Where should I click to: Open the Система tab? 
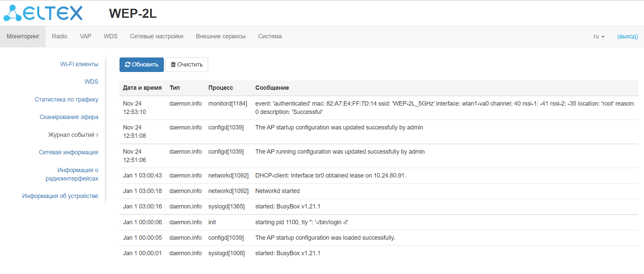(270, 36)
